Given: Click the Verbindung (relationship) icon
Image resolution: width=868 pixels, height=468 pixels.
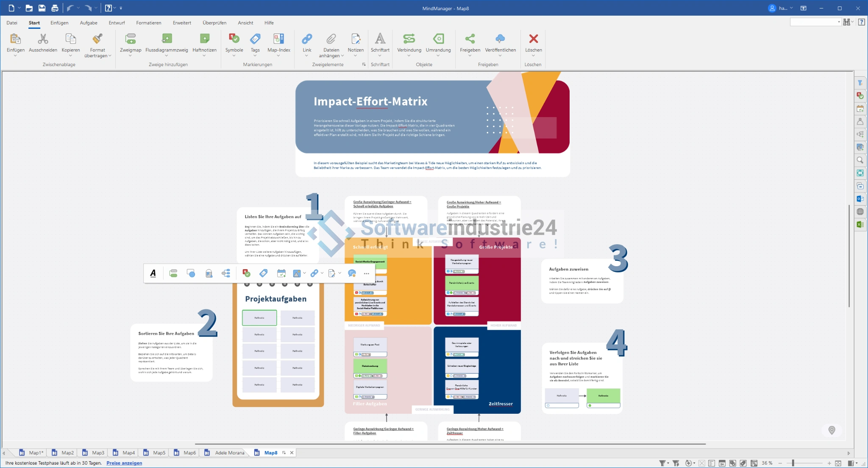Looking at the screenshot, I should (409, 39).
